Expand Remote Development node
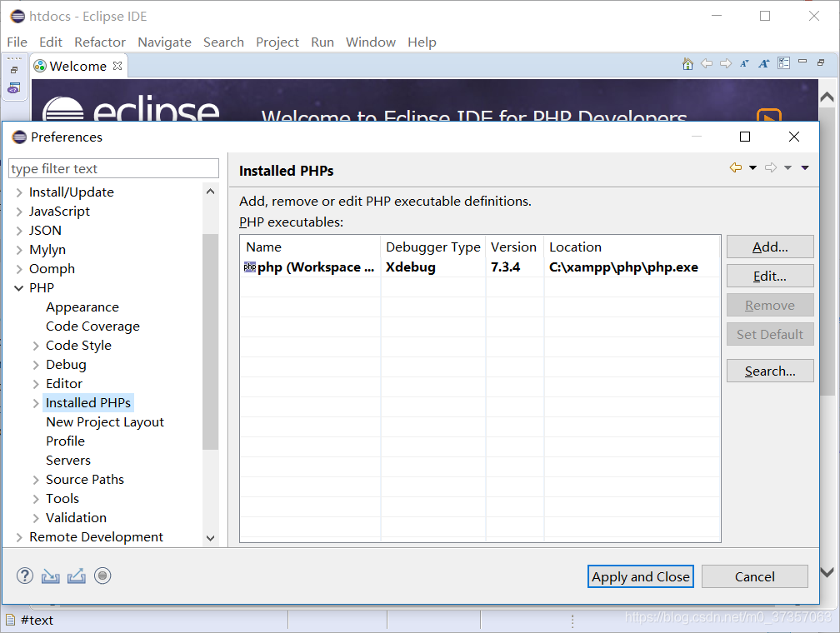 pos(19,537)
